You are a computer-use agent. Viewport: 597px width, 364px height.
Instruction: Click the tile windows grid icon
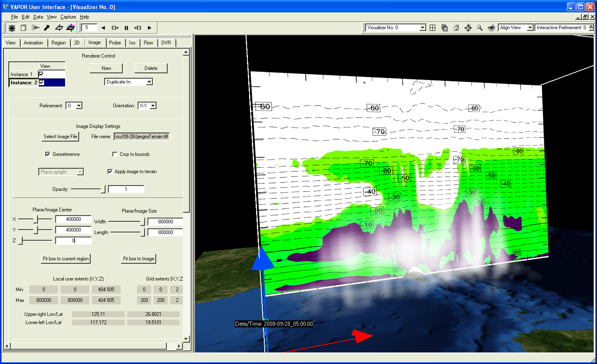coord(433,28)
